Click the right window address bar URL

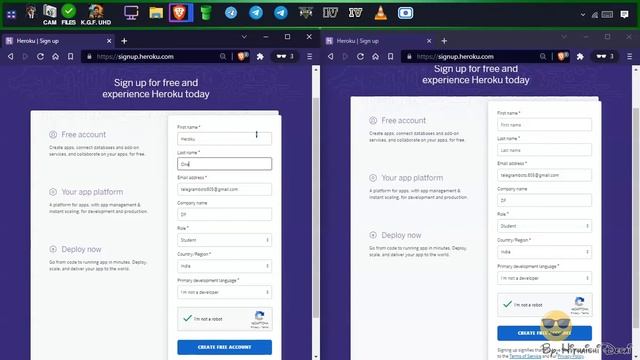(456, 57)
